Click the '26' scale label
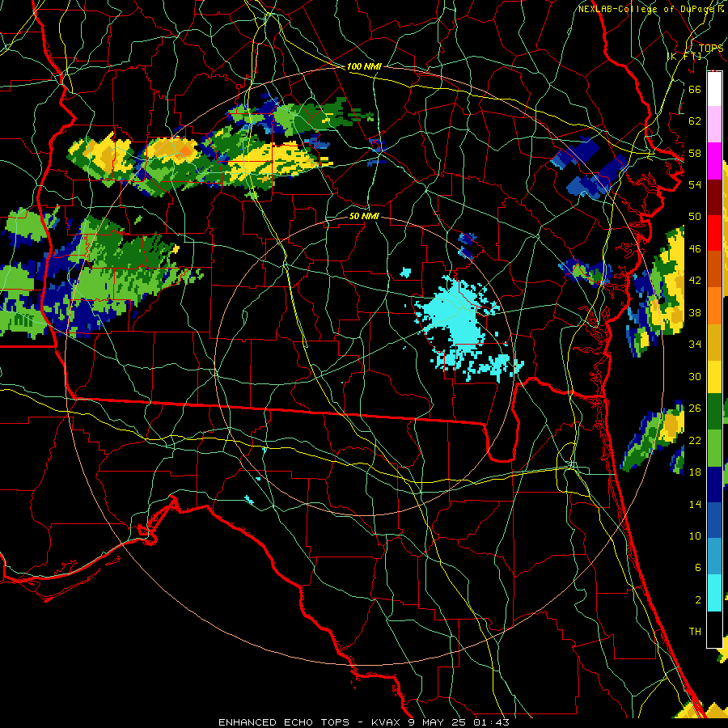This screenshot has height=728, width=728. click(695, 408)
